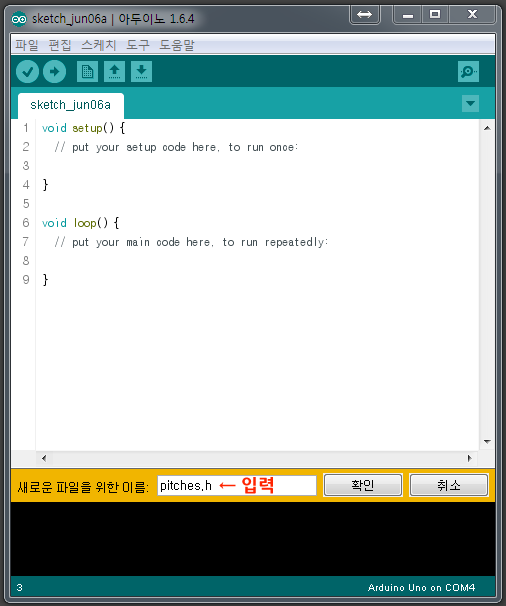The height and width of the screenshot is (606, 506).
Task: Open the 파일 menu
Action: click(x=27, y=45)
